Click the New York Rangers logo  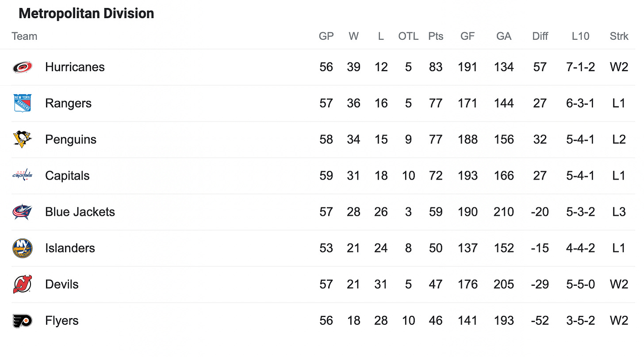coord(22,103)
